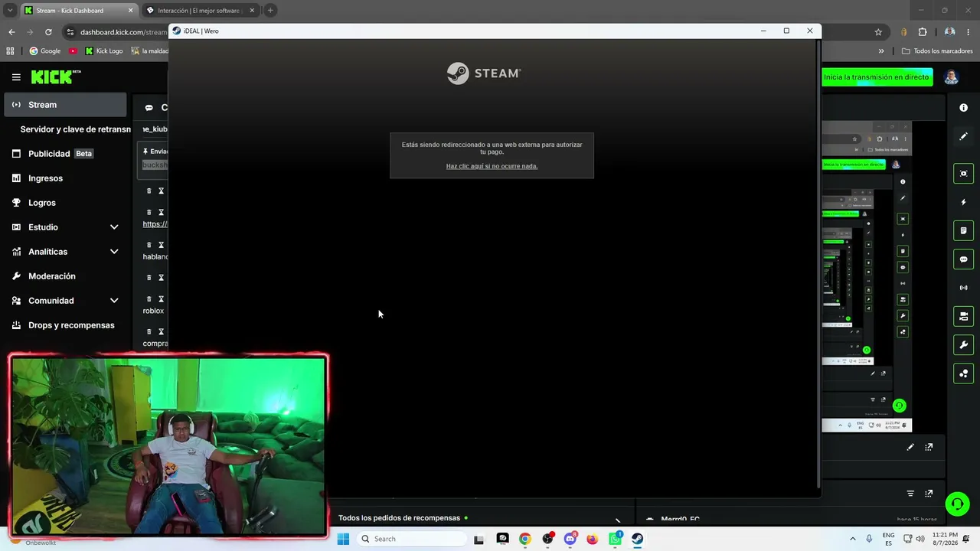The image size is (980, 551).
Task: Switch to the Interacción browser tab
Action: (x=200, y=11)
